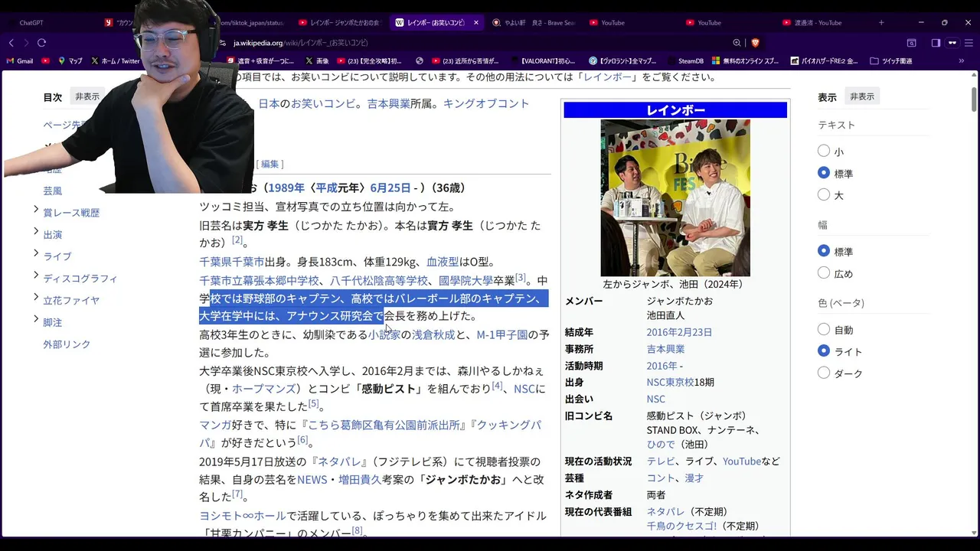Click the zoom magnifier icon in address bar
The image size is (980, 551).
pos(737,43)
